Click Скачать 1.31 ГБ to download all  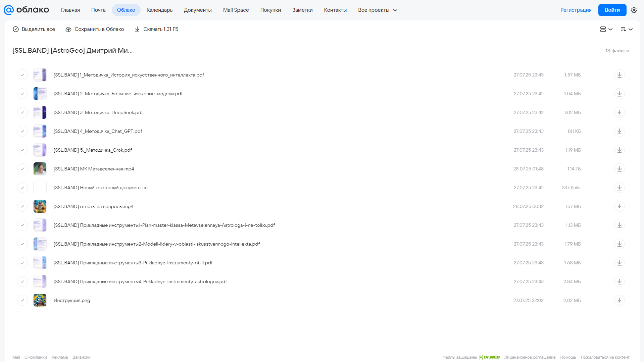pyautogui.click(x=156, y=29)
